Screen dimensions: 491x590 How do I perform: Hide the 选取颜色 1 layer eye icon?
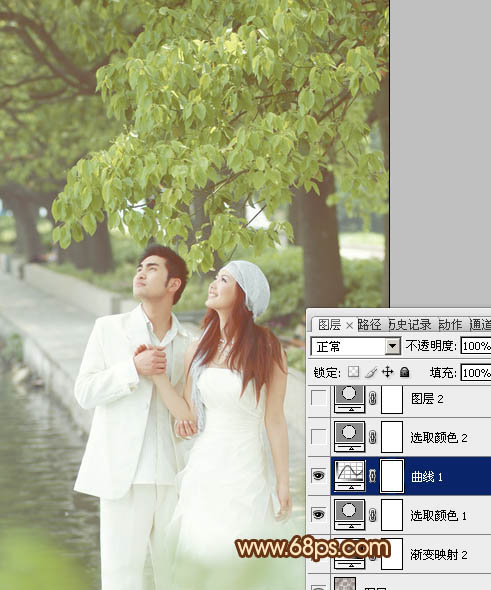[x=319, y=514]
